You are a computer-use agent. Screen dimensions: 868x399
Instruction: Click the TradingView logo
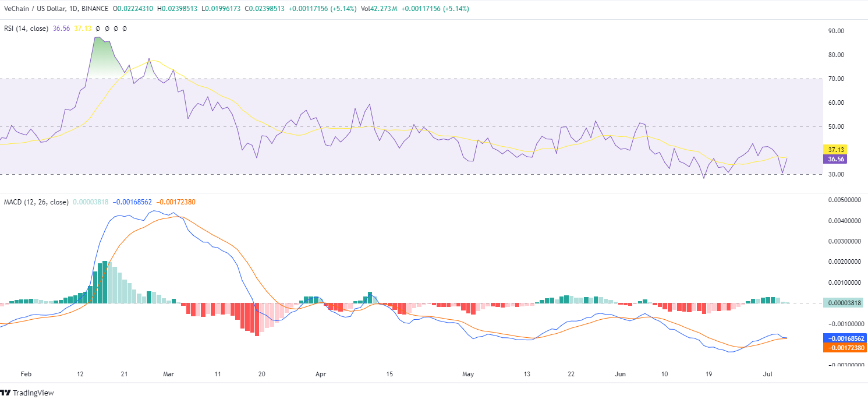point(27,393)
